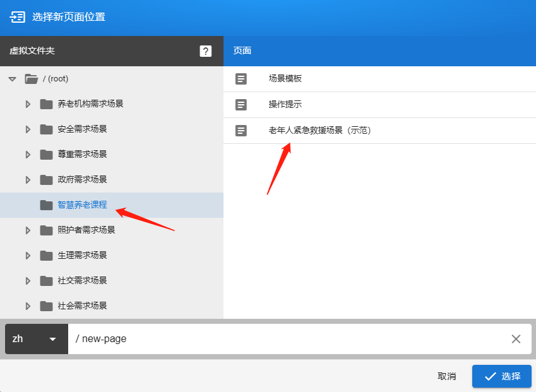
Task: Click the open root folder icon
Action: [31, 79]
